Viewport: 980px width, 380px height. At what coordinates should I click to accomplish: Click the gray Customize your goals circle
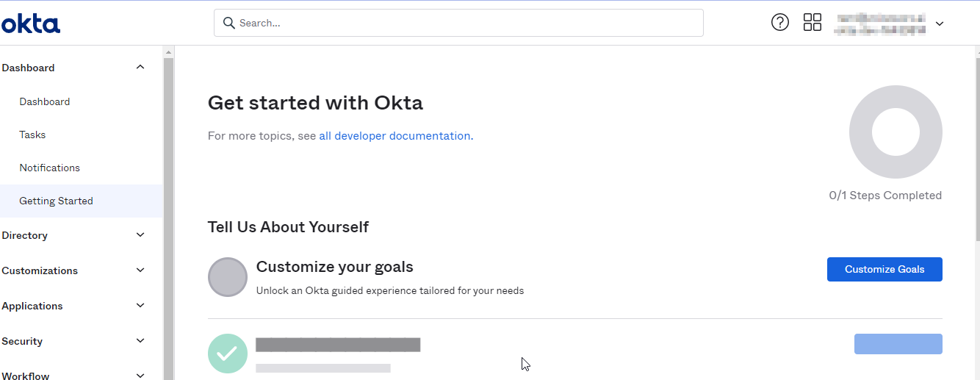point(227,277)
